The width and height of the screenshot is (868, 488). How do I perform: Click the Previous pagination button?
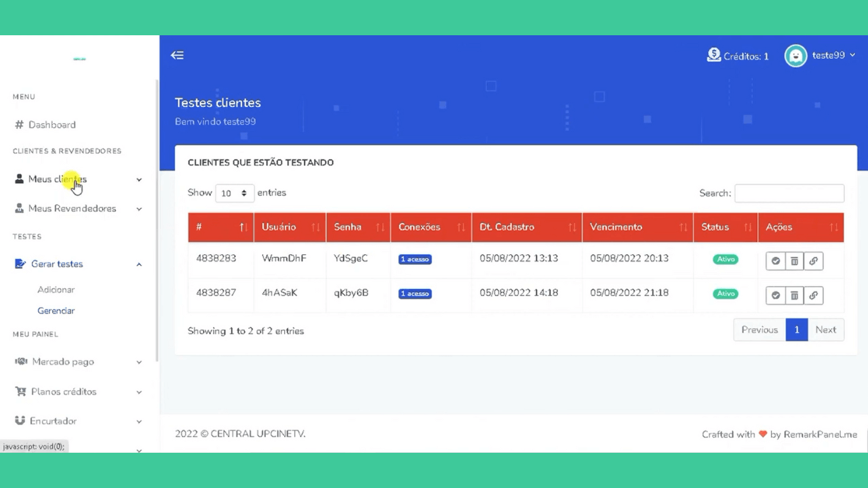pos(759,330)
